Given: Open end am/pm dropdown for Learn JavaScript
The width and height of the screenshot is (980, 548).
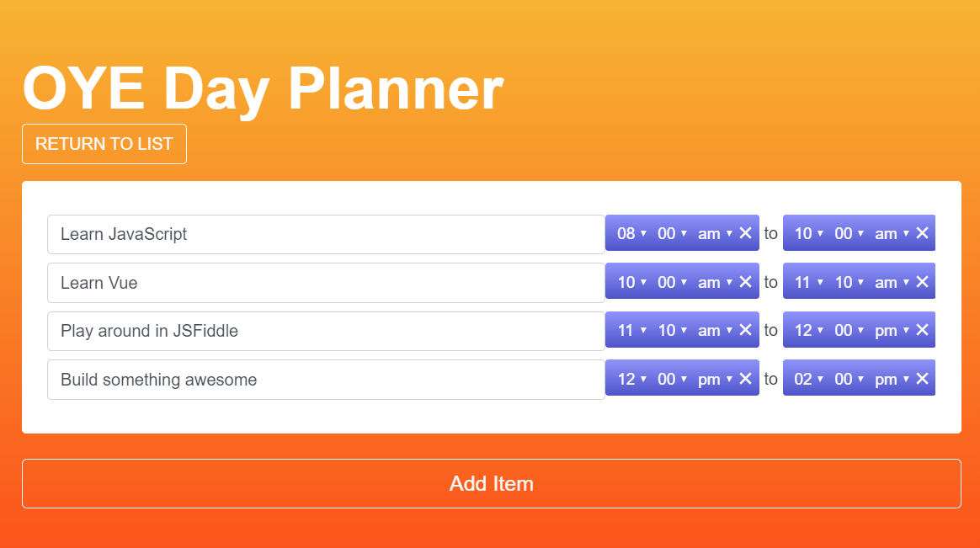Looking at the screenshot, I should click(x=891, y=233).
